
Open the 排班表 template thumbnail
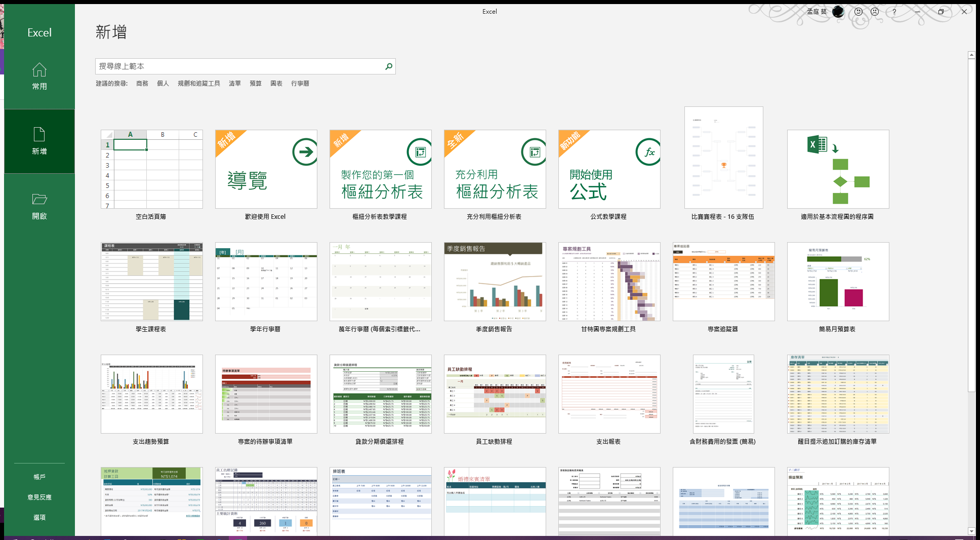pyautogui.click(x=381, y=502)
